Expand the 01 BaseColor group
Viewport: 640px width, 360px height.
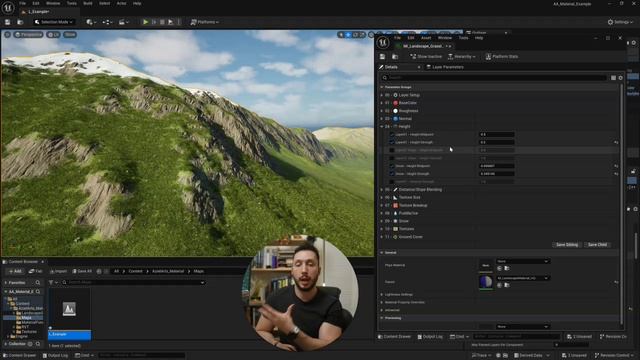(382, 103)
